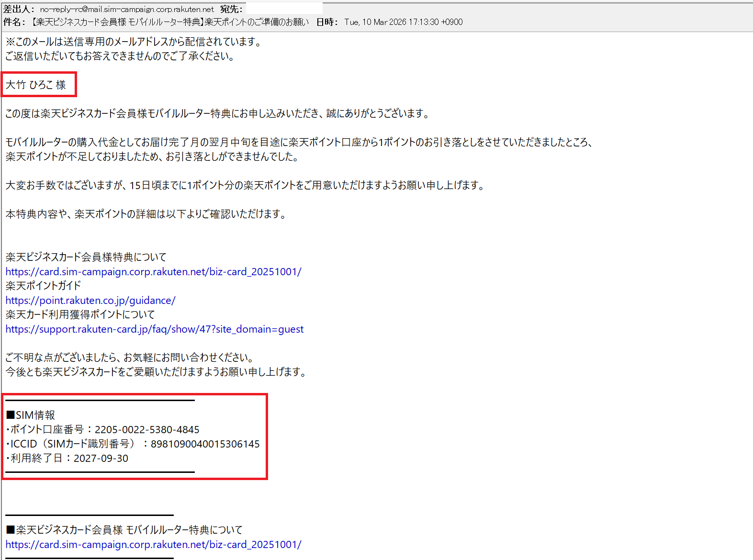Click the email subject text in header
Screen dimensions: 753x560
click(170, 22)
